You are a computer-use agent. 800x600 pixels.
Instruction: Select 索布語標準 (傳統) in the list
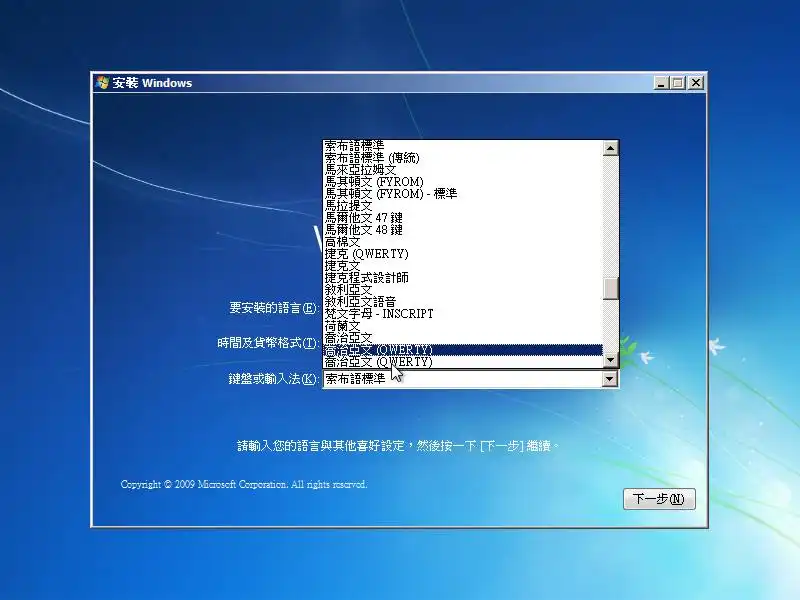463,158
